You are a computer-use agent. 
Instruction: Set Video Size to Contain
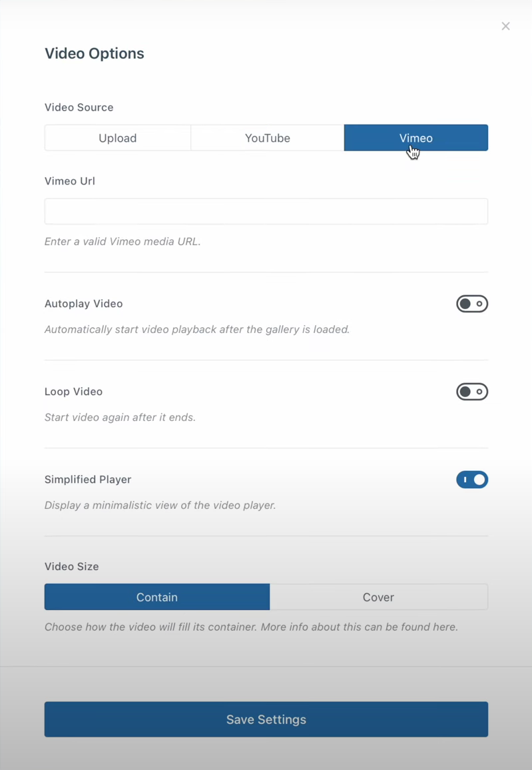(x=157, y=597)
